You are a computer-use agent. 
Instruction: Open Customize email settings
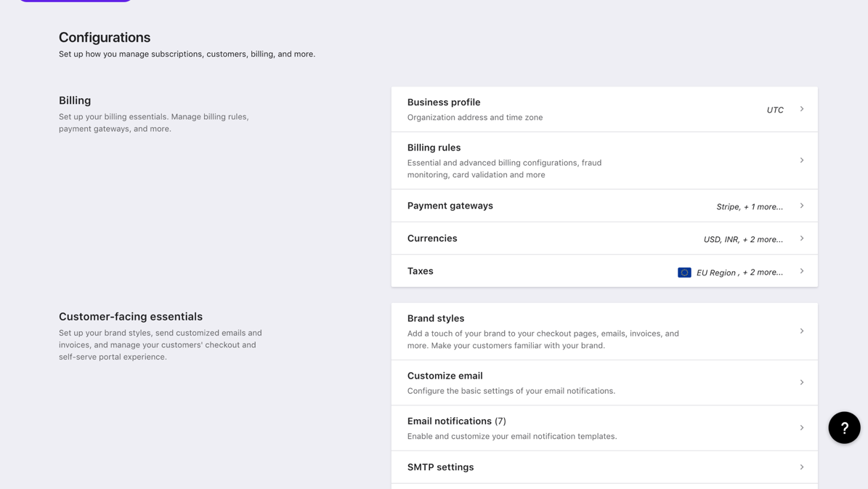pos(445,376)
